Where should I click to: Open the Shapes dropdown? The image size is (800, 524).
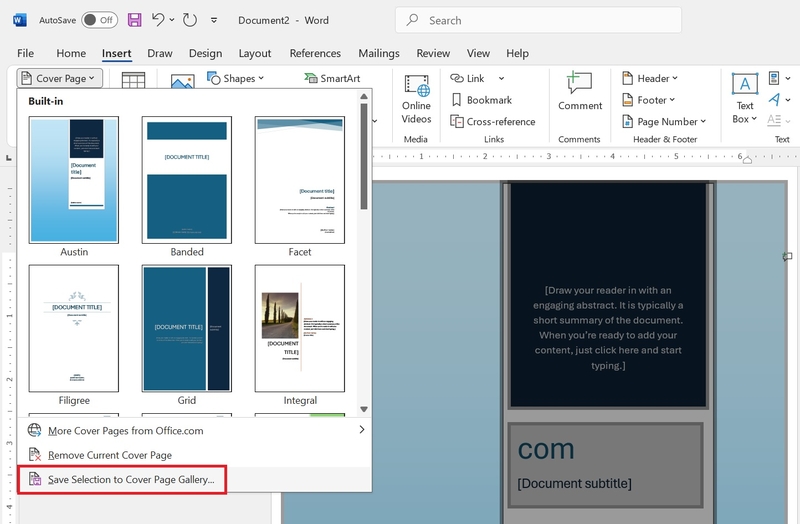235,78
